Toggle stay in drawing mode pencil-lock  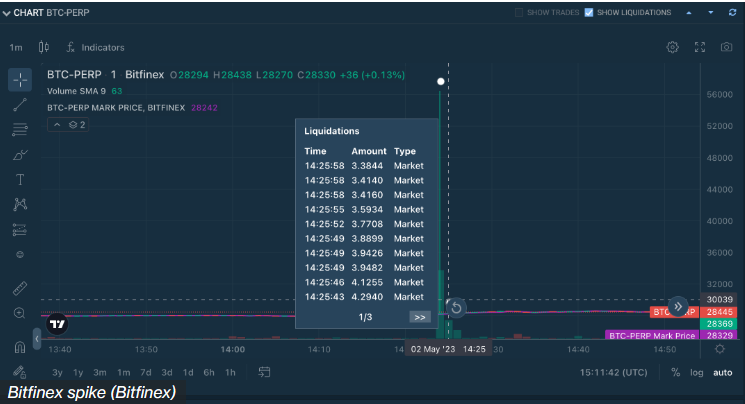pyautogui.click(x=20, y=372)
